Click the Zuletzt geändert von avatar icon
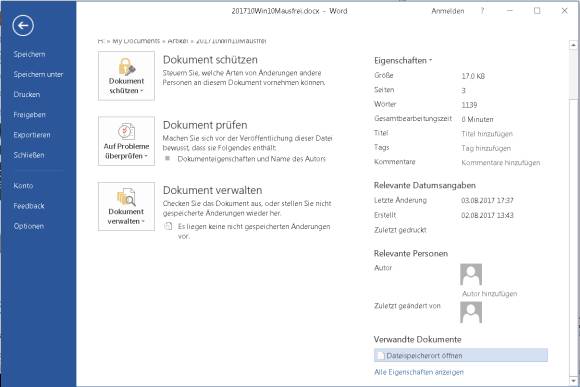 pyautogui.click(x=471, y=312)
